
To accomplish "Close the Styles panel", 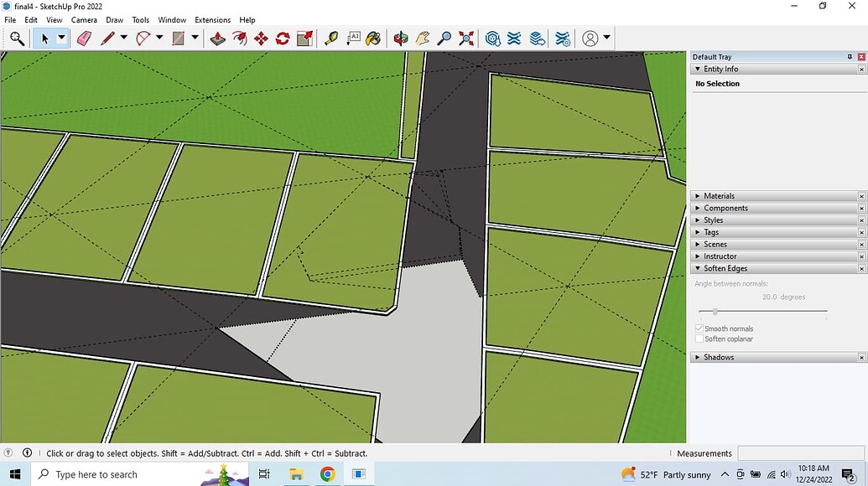I will (x=860, y=220).
